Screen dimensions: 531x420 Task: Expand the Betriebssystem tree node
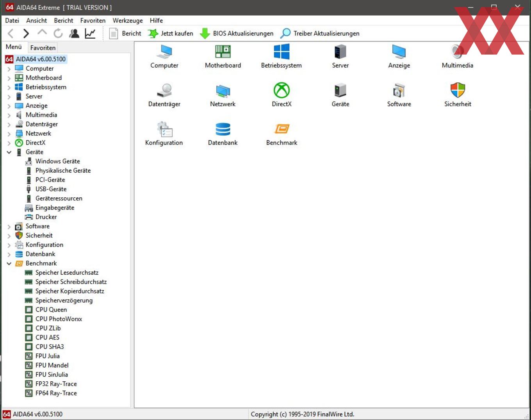(x=9, y=88)
